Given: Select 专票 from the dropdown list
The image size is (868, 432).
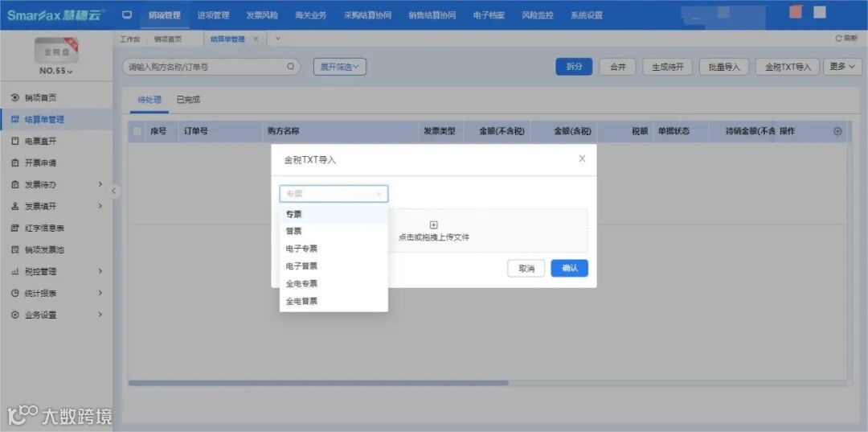Looking at the screenshot, I should click(334, 214).
